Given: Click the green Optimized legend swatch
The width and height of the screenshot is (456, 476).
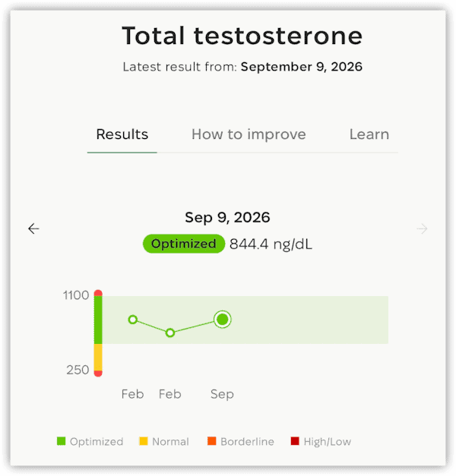Looking at the screenshot, I should [61, 441].
